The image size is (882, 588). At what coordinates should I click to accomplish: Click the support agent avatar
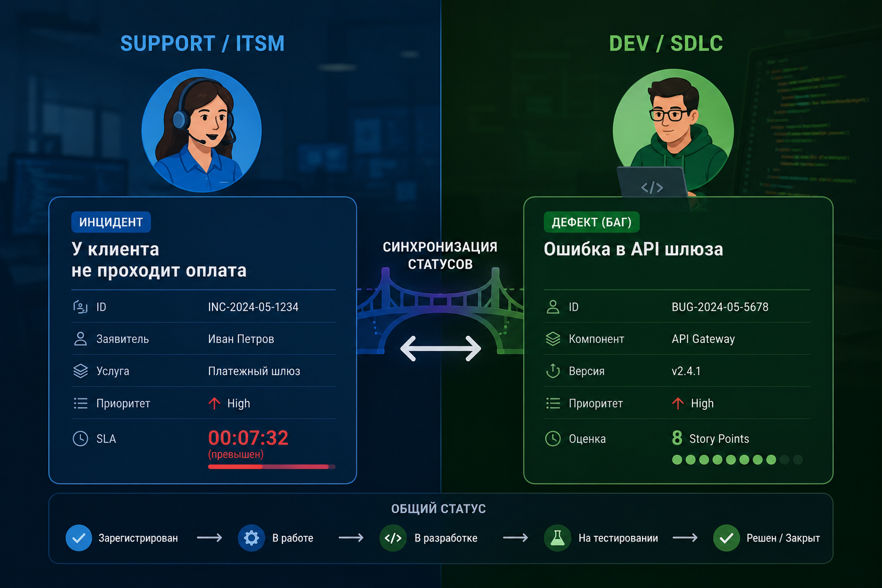pyautogui.click(x=202, y=130)
